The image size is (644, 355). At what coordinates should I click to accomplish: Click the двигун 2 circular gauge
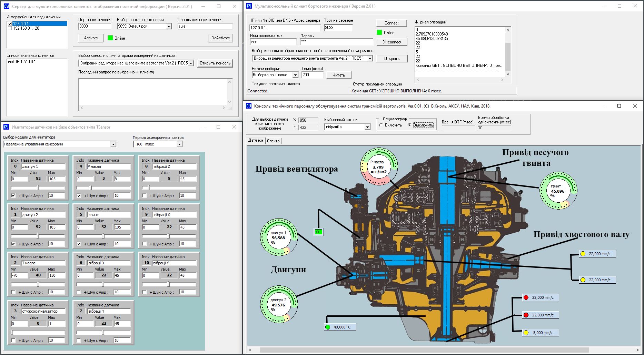[279, 304]
